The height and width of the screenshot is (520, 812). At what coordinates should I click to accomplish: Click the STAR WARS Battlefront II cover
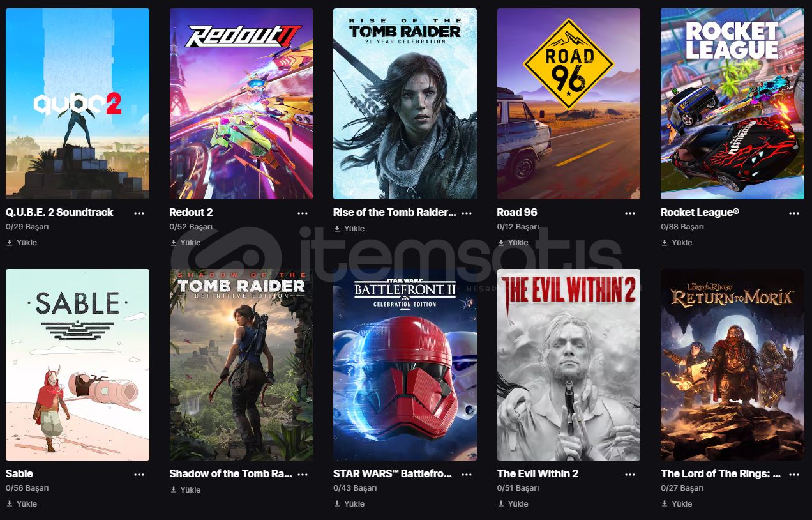[x=405, y=365]
